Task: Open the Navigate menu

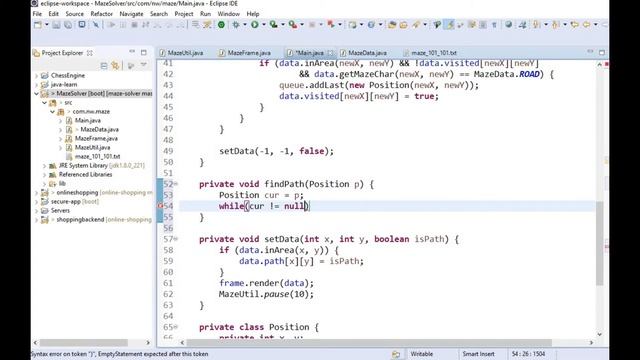Action: click(x=131, y=14)
